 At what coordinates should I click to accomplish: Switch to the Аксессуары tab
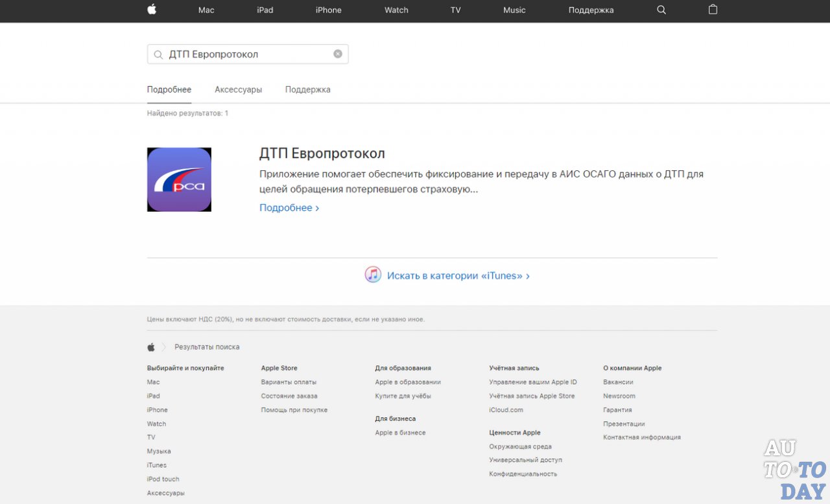tap(238, 89)
